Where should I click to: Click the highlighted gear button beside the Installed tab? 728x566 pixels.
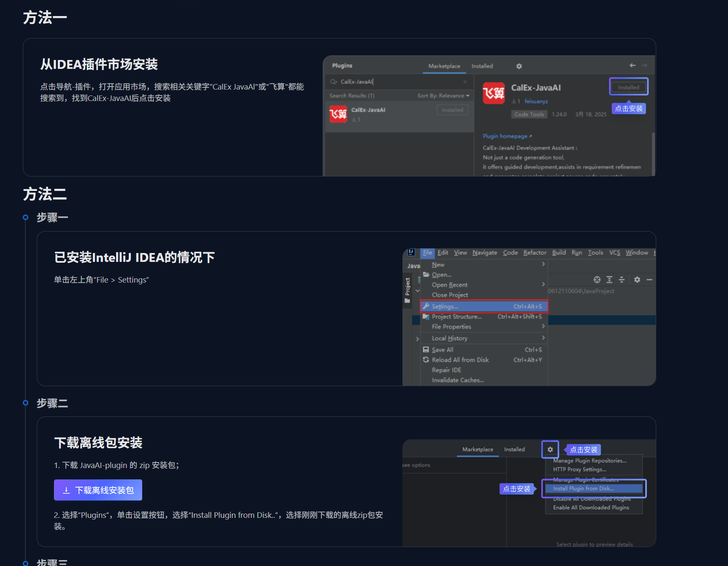click(550, 449)
